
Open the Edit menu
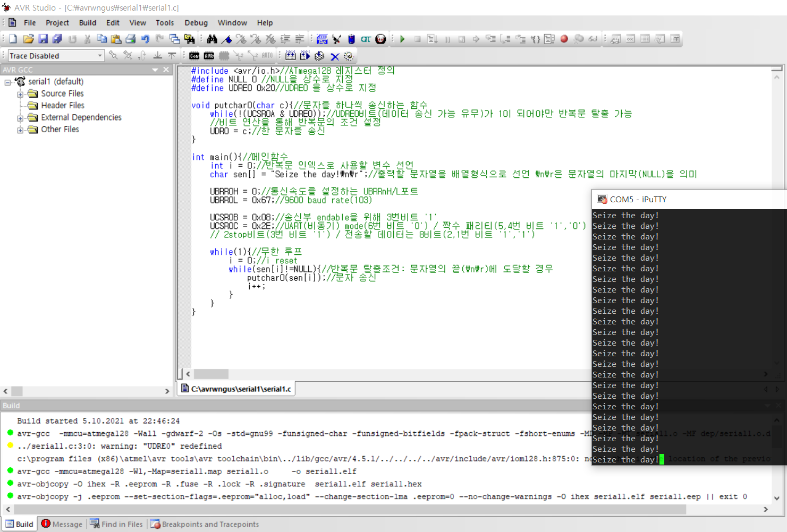[113, 23]
